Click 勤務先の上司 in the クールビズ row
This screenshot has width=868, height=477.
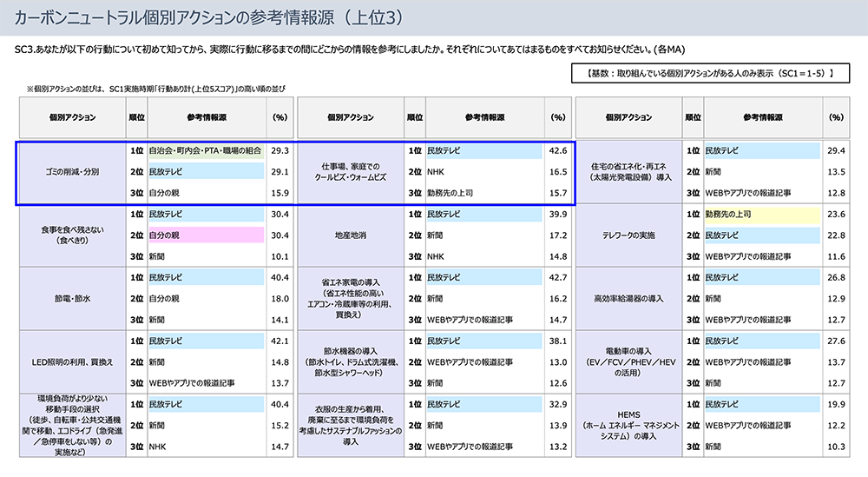(x=450, y=194)
